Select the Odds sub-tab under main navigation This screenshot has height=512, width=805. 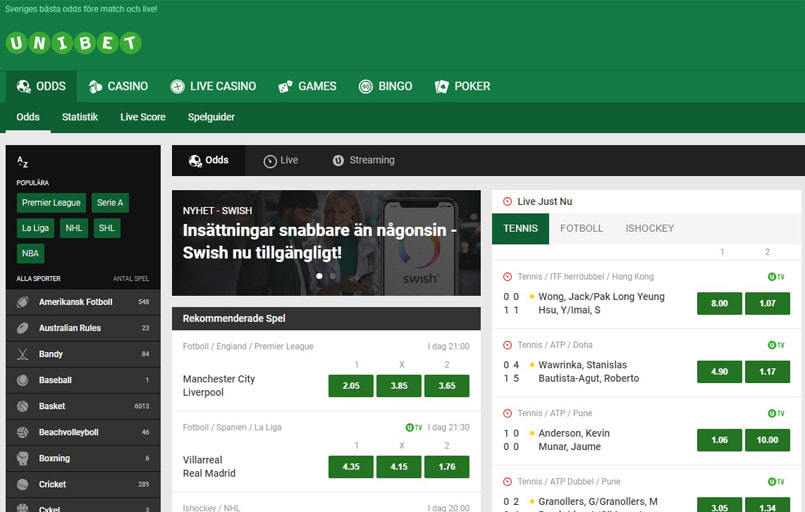(x=28, y=117)
